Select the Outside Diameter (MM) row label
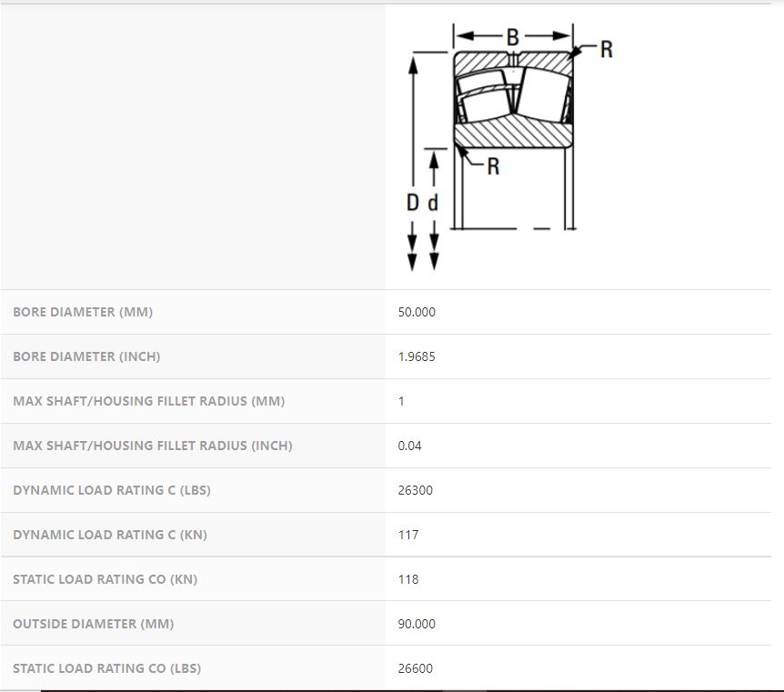This screenshot has width=784, height=692. [x=94, y=624]
